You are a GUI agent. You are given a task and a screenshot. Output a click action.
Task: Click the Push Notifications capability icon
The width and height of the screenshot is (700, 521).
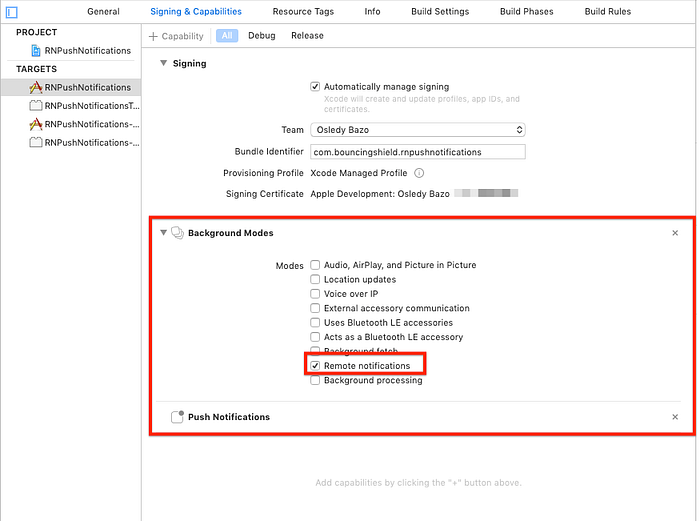[x=177, y=417]
